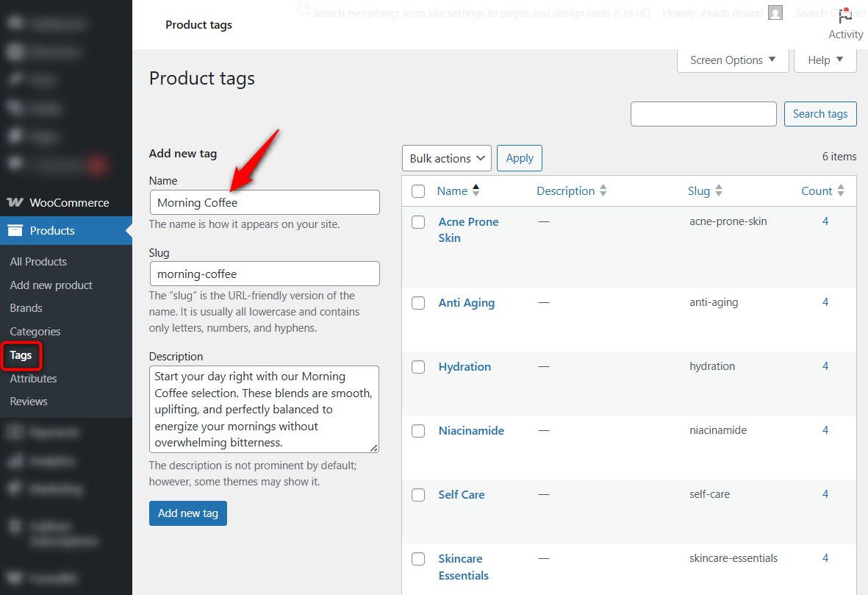Viewport: 868px width, 595px height.
Task: Expand the Help panel
Action: (825, 60)
